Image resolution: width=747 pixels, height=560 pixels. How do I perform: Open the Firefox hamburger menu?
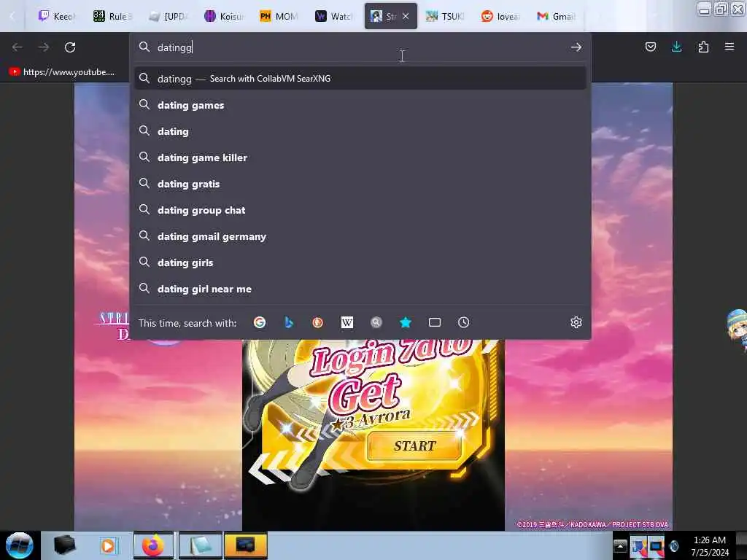(729, 47)
